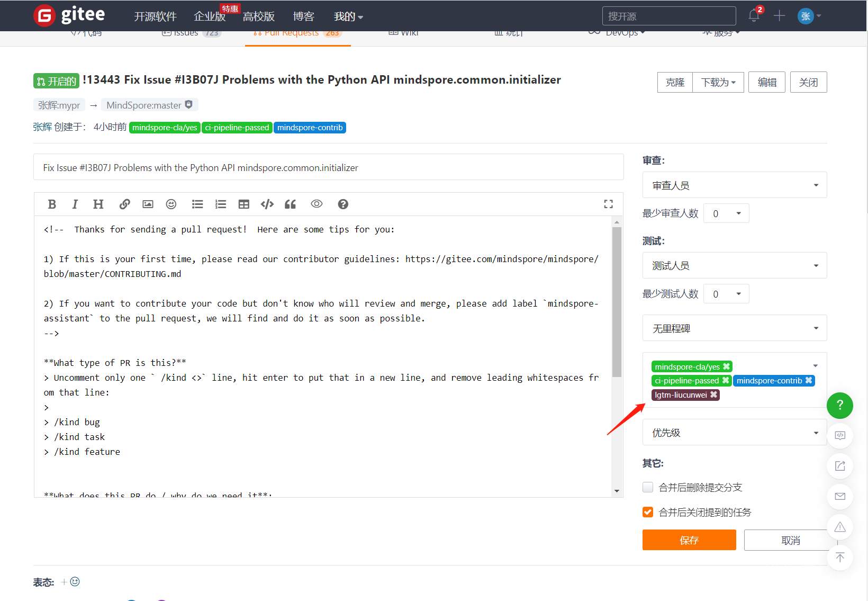Click the floating warning report icon

840,527
